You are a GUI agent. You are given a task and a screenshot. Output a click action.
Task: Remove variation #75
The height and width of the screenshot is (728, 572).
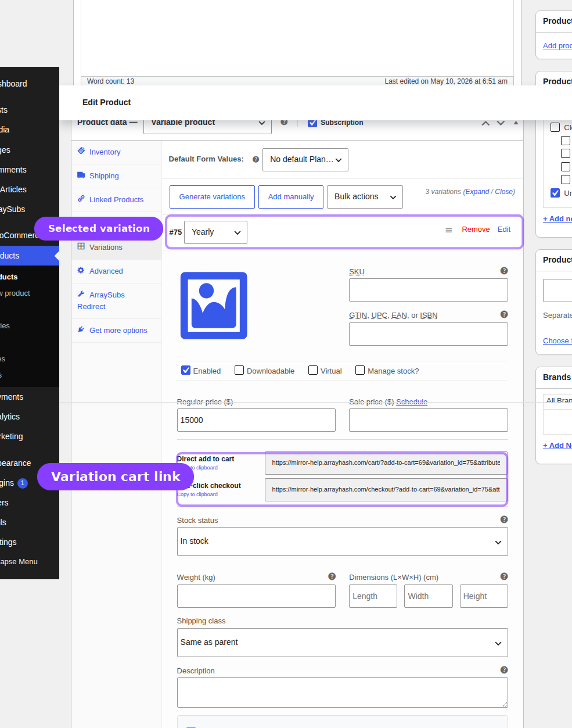[476, 229]
